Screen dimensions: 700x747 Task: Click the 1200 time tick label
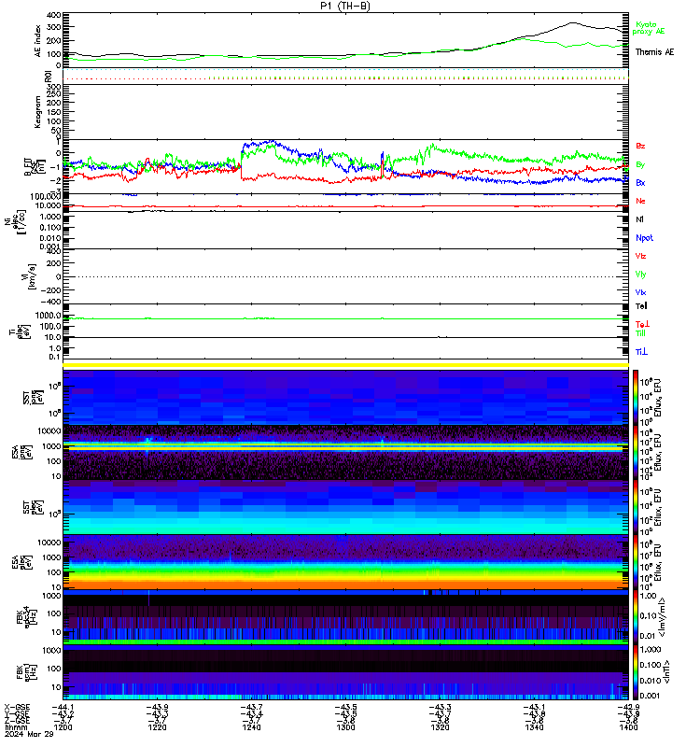[x=63, y=727]
